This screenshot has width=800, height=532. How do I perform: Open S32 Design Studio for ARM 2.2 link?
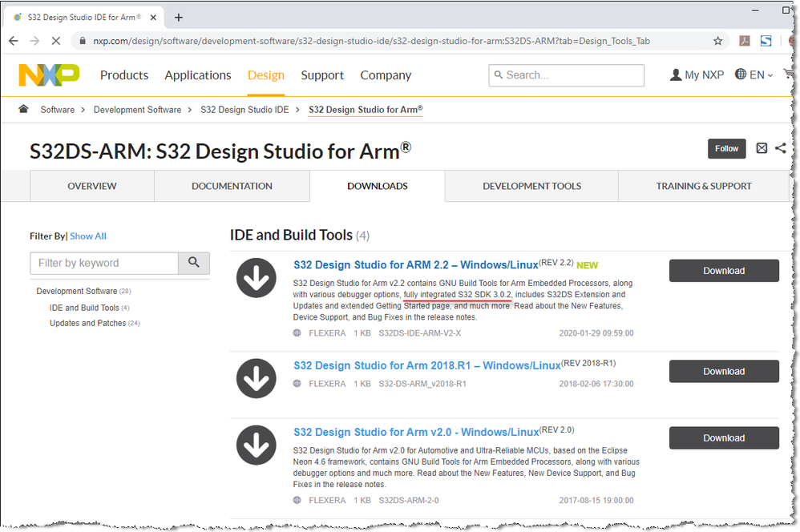pos(415,264)
